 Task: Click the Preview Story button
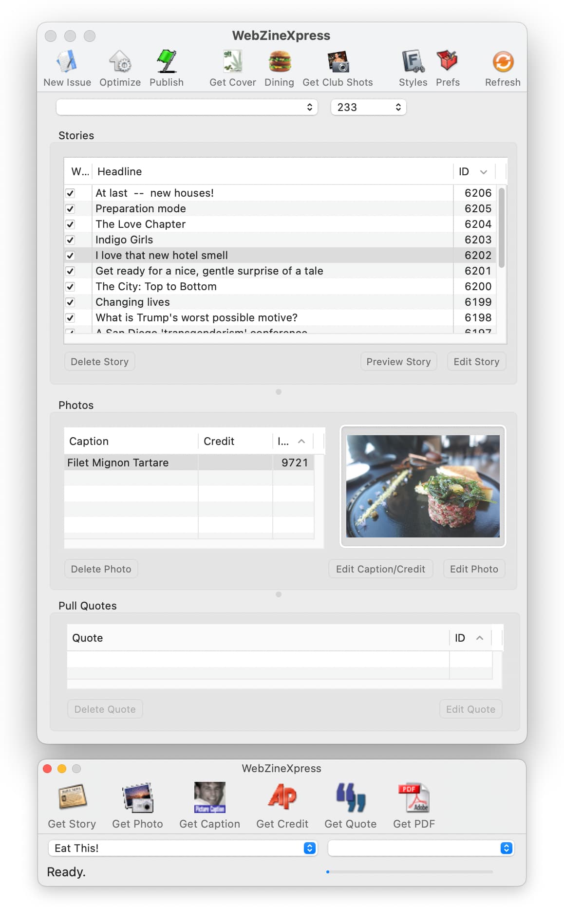coord(398,362)
